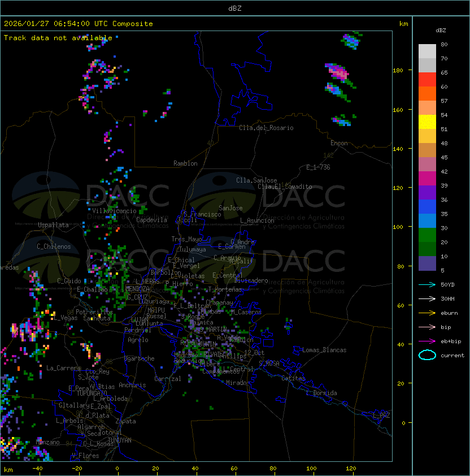
Task: Click the 'E_1-736' map label
Action: click(x=318, y=167)
